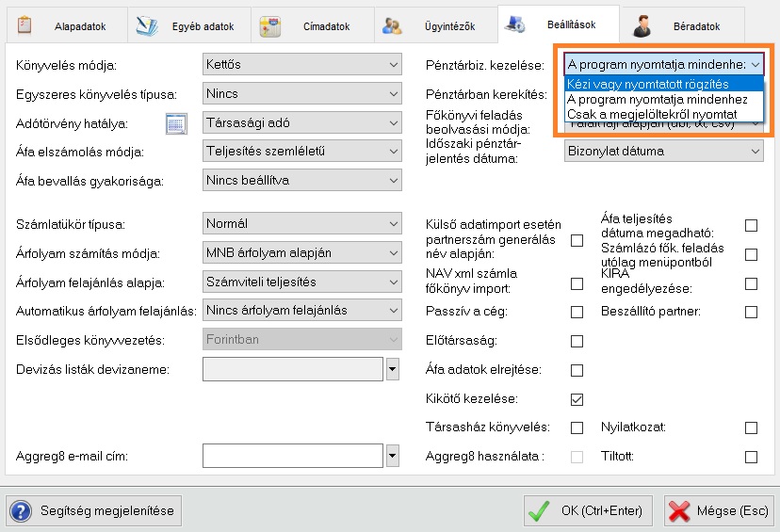Click the clipboard icon on Alapadatok tab
Viewport: 780px width, 532px height.
pyautogui.click(x=25, y=26)
